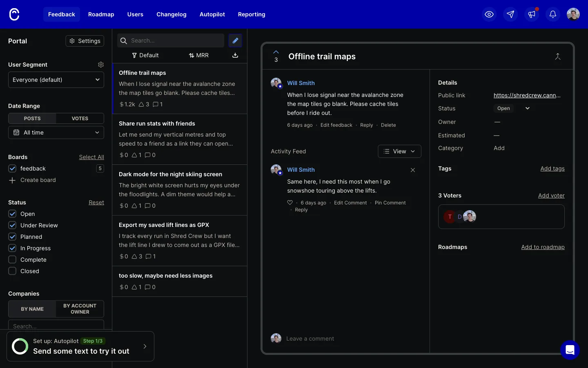Click the companies Search field
Viewport: 588px width, 368px height.
click(56, 325)
